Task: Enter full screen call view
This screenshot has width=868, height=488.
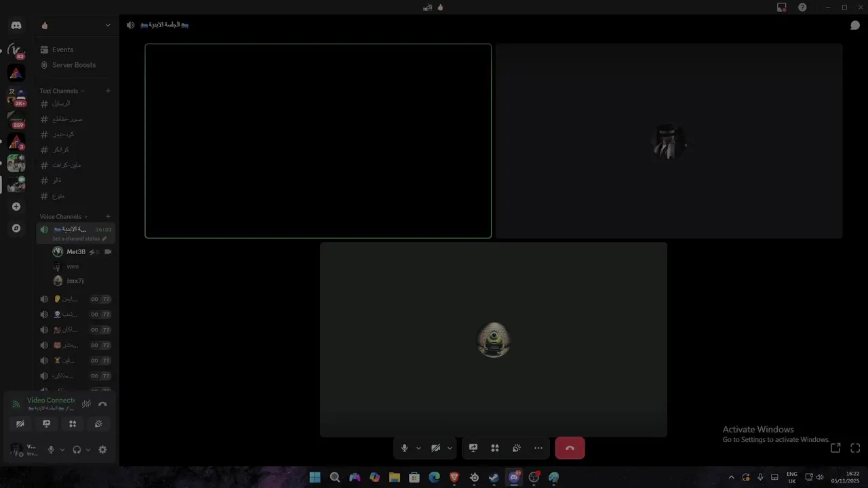Action: point(855,448)
